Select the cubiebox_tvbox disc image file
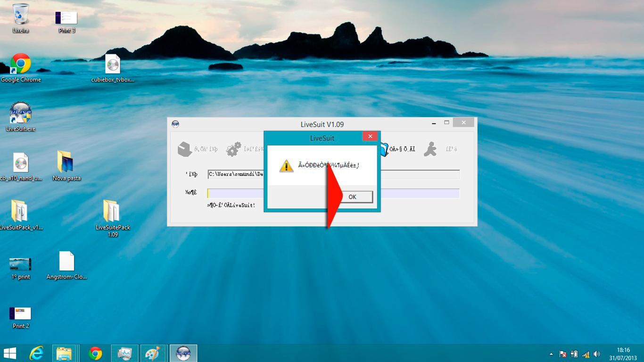 click(113, 68)
